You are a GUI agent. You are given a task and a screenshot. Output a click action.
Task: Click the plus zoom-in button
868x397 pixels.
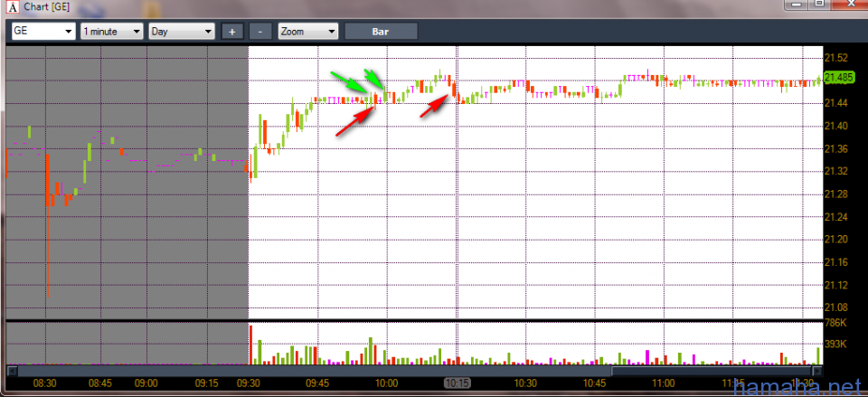(232, 32)
